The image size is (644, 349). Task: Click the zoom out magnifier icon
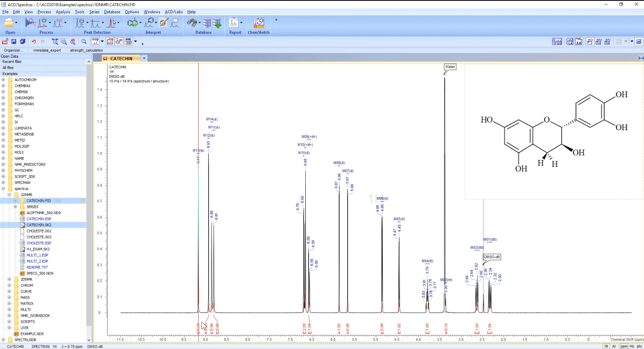84,42
